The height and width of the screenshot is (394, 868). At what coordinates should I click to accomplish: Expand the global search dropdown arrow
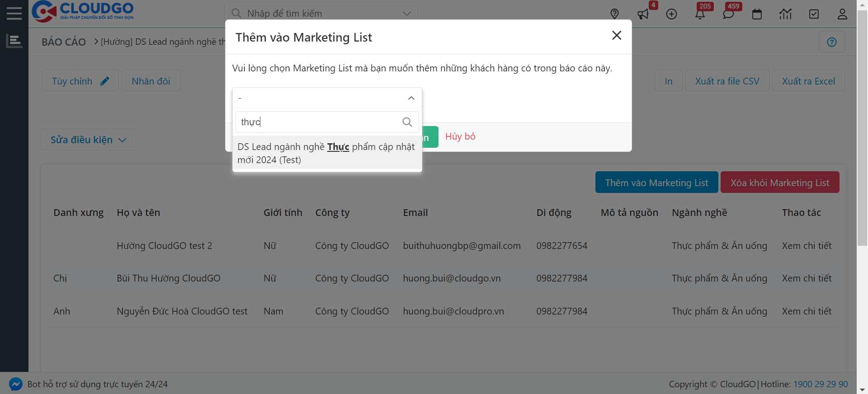coord(407,14)
